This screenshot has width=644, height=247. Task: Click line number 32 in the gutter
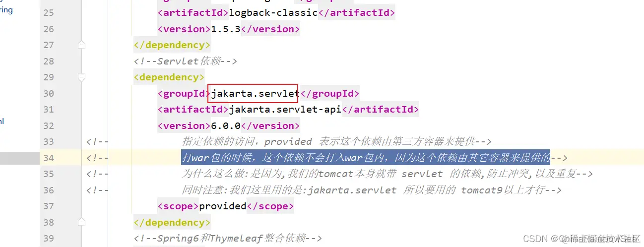49,125
